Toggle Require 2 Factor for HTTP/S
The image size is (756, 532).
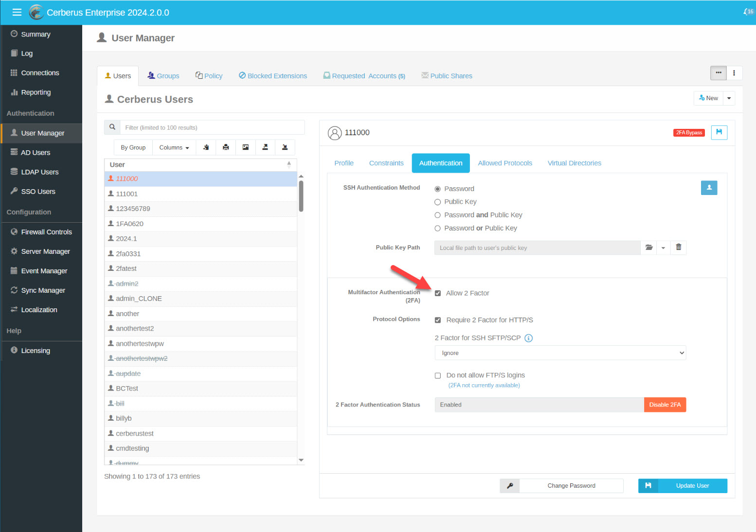tap(438, 320)
